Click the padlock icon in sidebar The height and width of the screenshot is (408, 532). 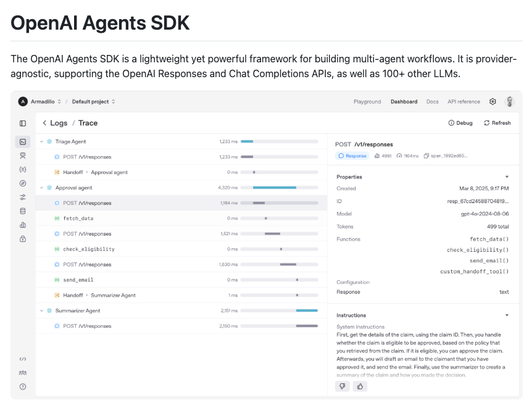point(23,239)
